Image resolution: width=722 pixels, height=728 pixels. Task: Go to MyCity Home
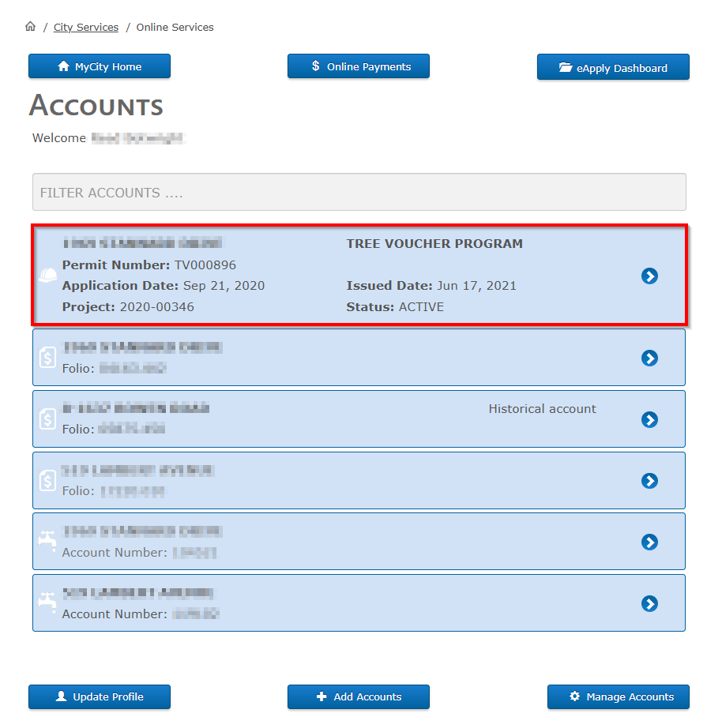point(100,66)
